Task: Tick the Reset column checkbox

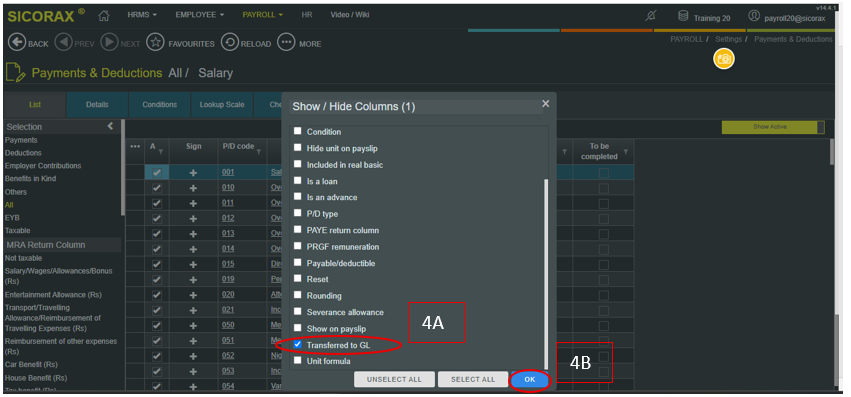Action: tap(297, 279)
